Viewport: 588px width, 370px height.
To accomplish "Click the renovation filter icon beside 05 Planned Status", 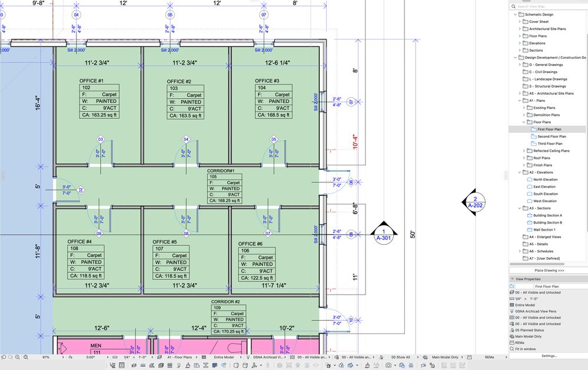I will tap(511, 330).
